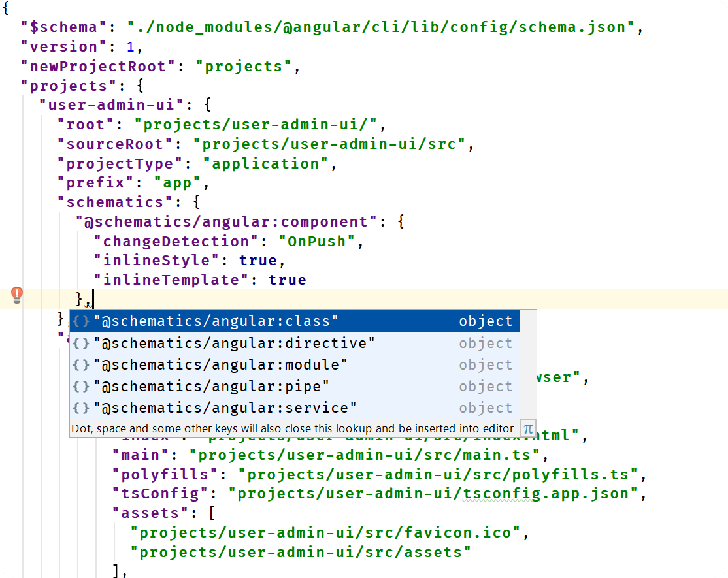Click the braces icon beside the angular:class suggestion
Screen dimensions: 728x578
tap(81, 321)
